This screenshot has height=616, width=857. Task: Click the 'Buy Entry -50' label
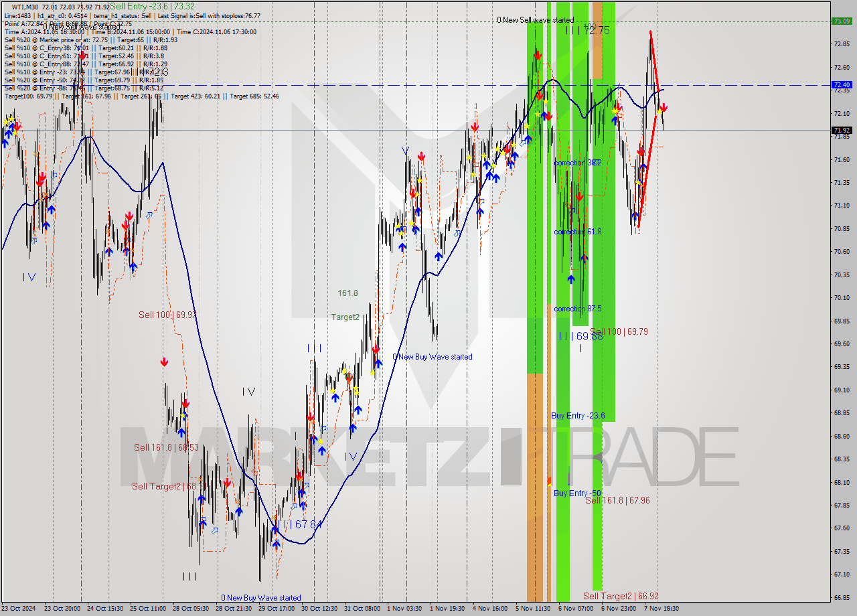[577, 493]
